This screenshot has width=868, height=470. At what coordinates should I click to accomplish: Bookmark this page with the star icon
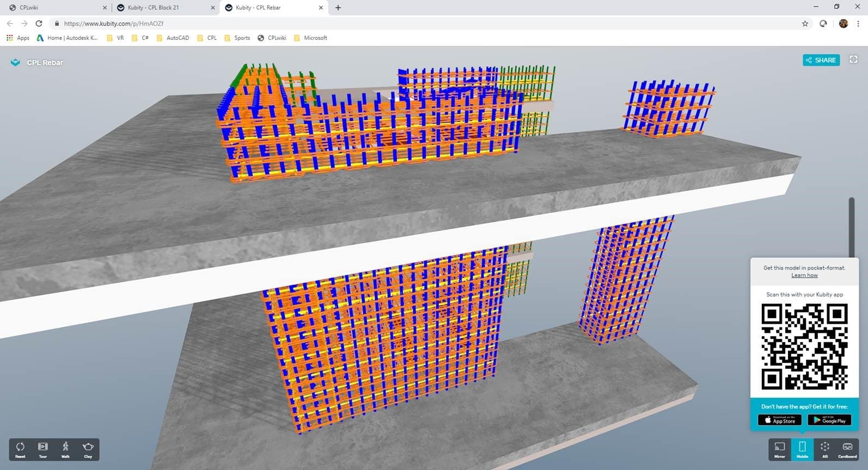pyautogui.click(x=805, y=23)
